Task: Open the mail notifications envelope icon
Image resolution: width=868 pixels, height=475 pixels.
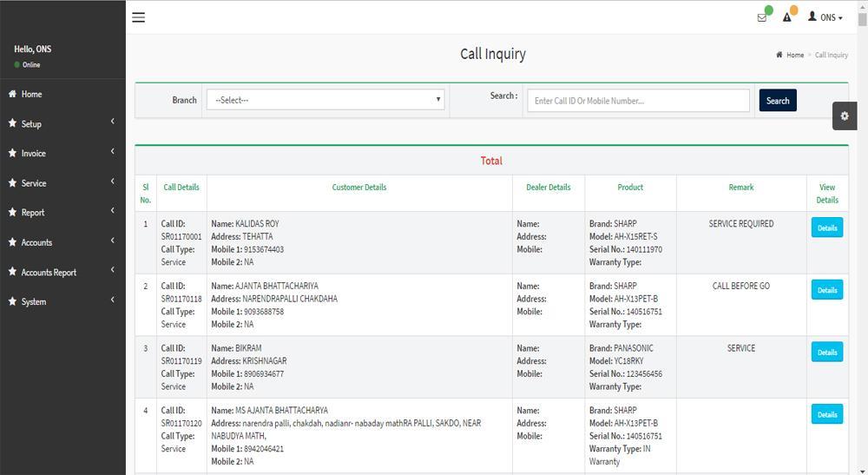Action: coord(762,17)
